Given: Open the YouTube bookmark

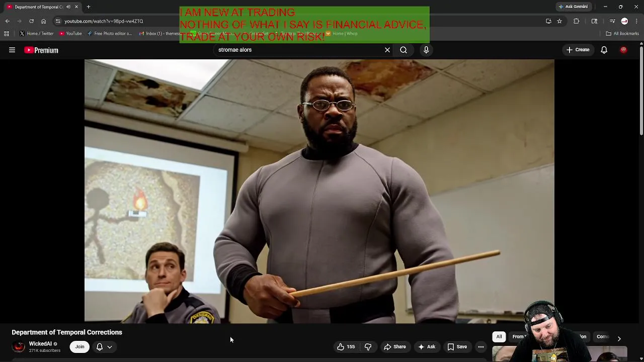Looking at the screenshot, I should coord(70,34).
